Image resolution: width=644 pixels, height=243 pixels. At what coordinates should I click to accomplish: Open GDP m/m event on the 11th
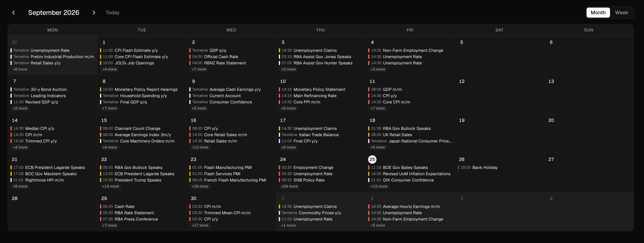click(x=410, y=89)
